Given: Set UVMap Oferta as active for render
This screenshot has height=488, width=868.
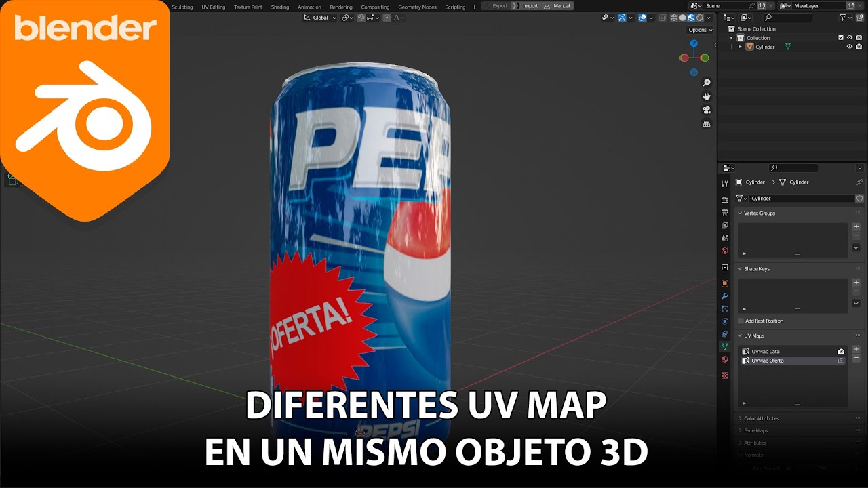Looking at the screenshot, I should click(x=841, y=361).
